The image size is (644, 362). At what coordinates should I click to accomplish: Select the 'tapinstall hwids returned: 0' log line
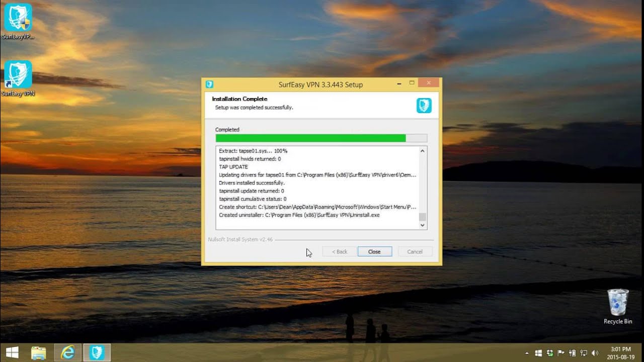(x=250, y=159)
